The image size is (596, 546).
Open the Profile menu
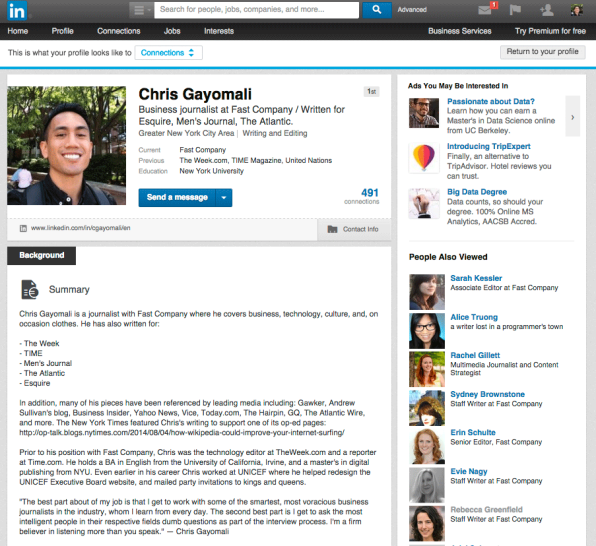pos(63,31)
